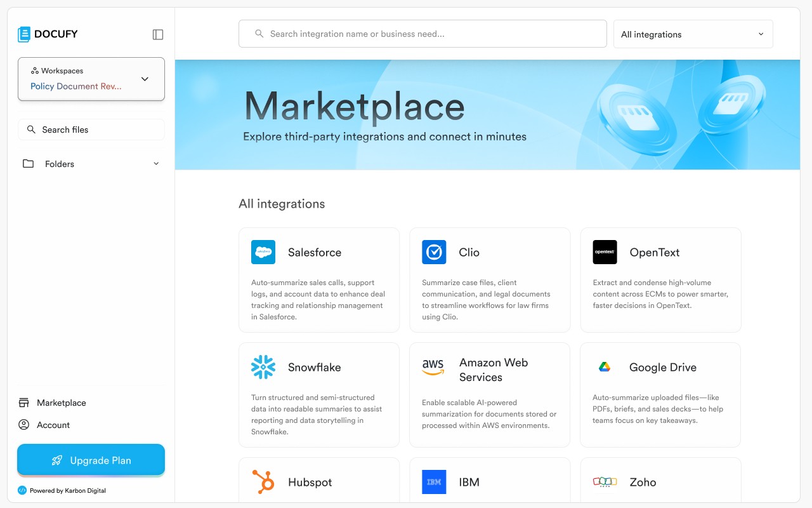Focus the search integration name field

click(422, 34)
